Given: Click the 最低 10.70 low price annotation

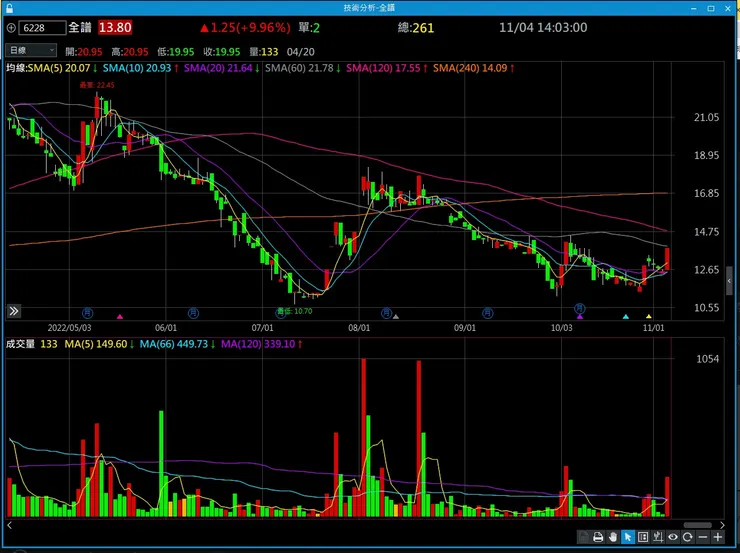Looking at the screenshot, I should pyautogui.click(x=294, y=311).
